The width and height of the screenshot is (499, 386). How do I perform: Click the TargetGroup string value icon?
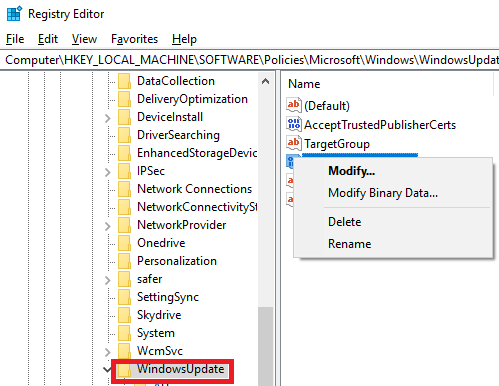coord(294,143)
